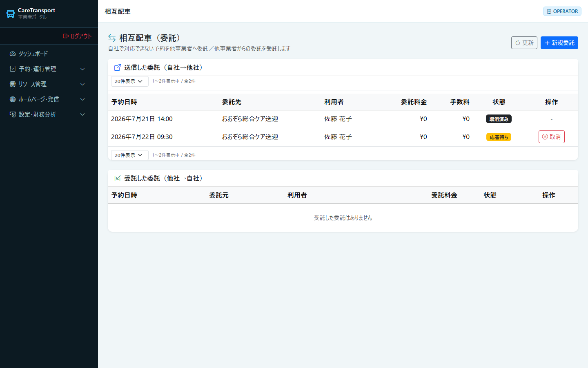Image resolution: width=588 pixels, height=368 pixels.
Task: Click the 相互配車 page title in header
Action: [118, 11]
